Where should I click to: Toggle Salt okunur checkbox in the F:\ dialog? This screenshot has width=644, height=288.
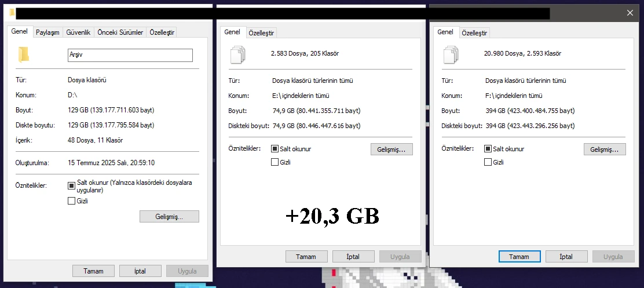click(488, 149)
